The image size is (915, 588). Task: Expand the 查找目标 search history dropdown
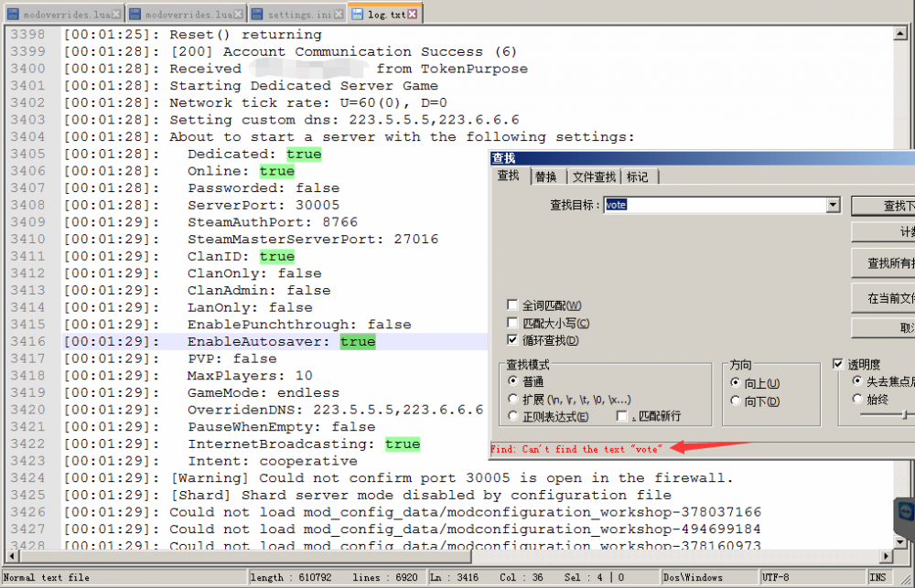click(833, 206)
